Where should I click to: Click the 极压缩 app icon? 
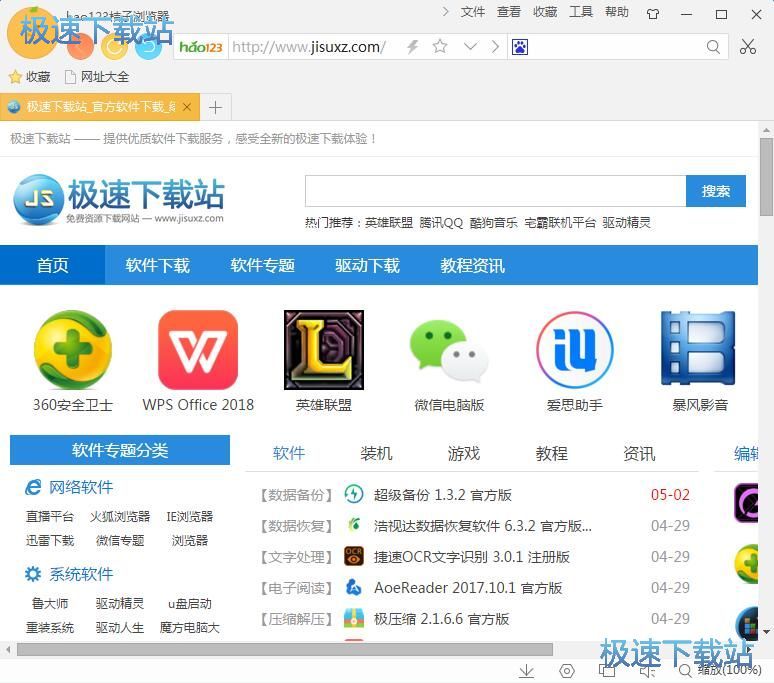click(353, 618)
